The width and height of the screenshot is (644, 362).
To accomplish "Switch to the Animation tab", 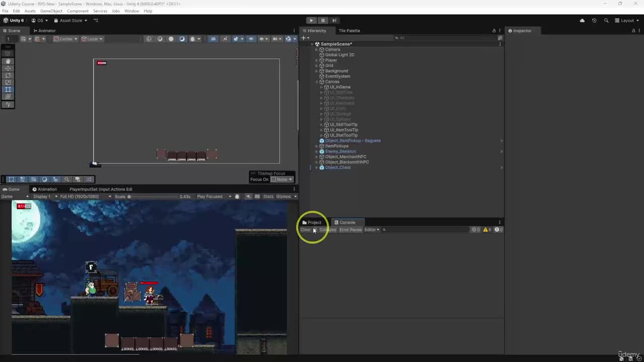I will pyautogui.click(x=44, y=190).
